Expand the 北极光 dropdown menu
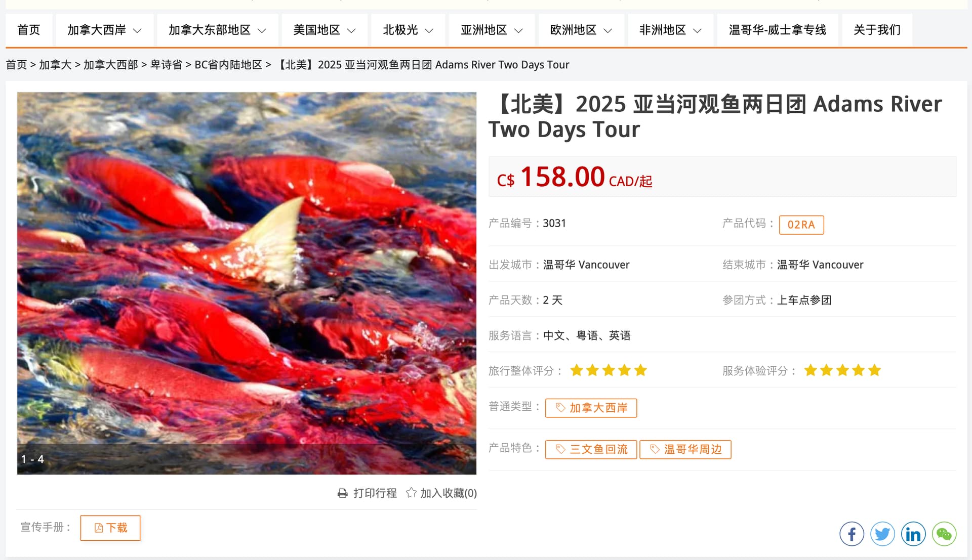 [408, 30]
